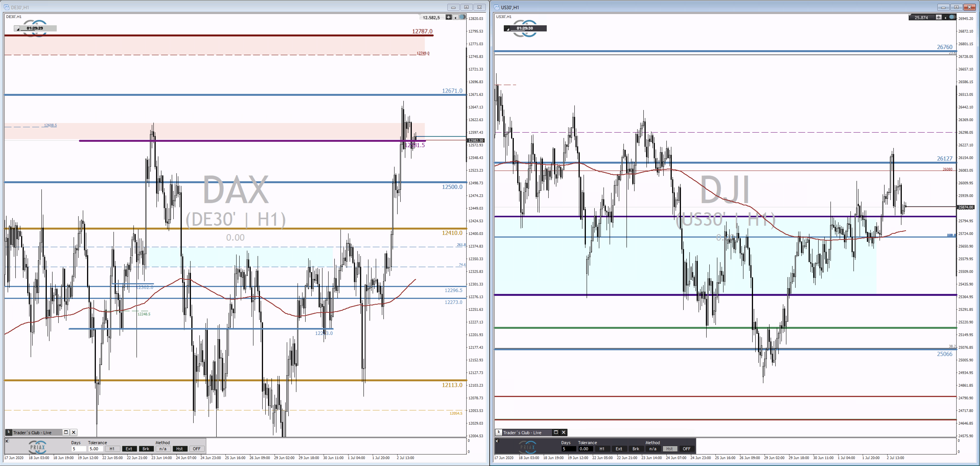
Task: Close Trader's Club panel in DE30 chart
Action: (74, 432)
